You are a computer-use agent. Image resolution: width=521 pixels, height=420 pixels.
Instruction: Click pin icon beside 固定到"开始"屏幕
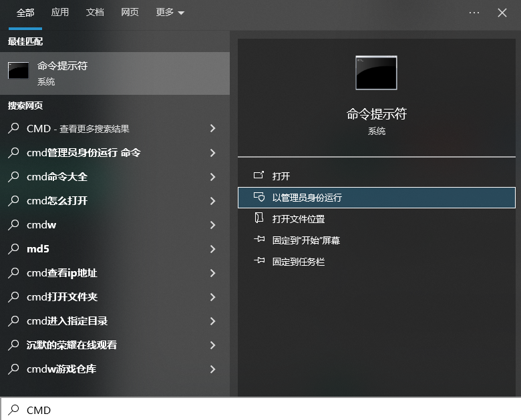(259, 239)
